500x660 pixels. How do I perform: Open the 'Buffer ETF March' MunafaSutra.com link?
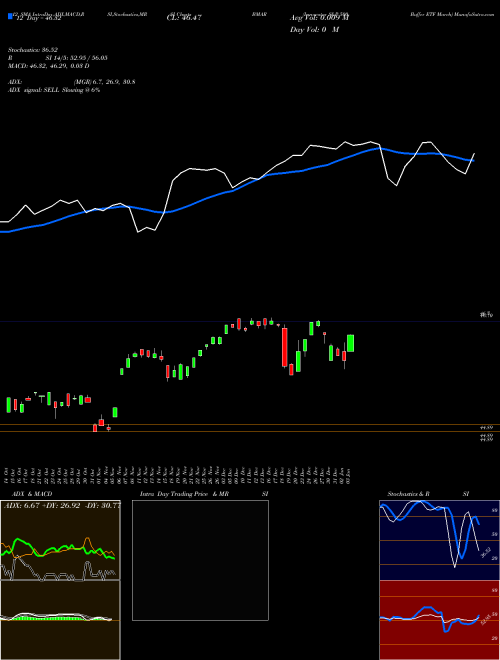point(452,14)
